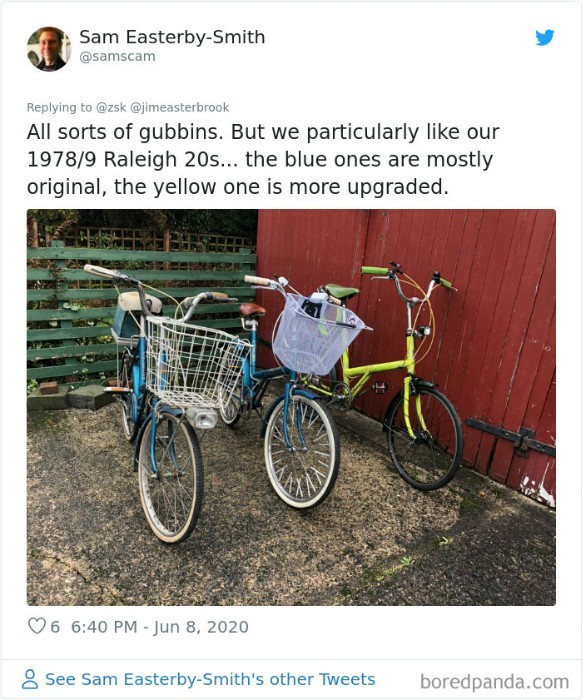583x700 pixels.
Task: Like the tweet with the heart icon
Action: pyautogui.click(x=37, y=626)
